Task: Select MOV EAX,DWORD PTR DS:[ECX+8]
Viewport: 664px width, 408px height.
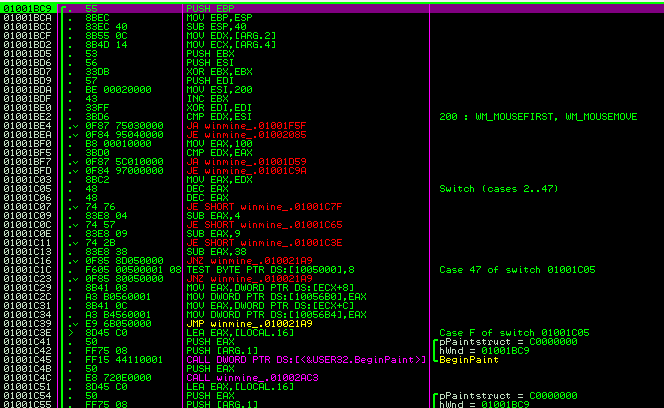Action: coord(270,288)
